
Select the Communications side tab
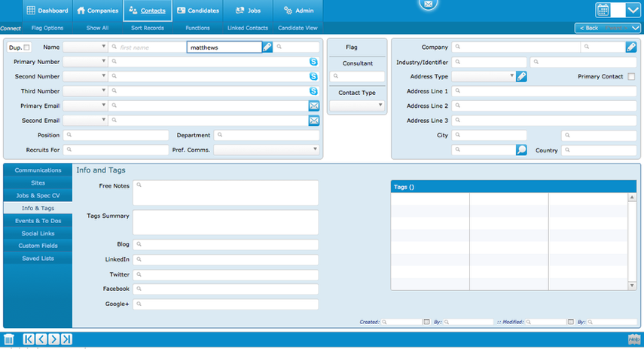(x=38, y=170)
